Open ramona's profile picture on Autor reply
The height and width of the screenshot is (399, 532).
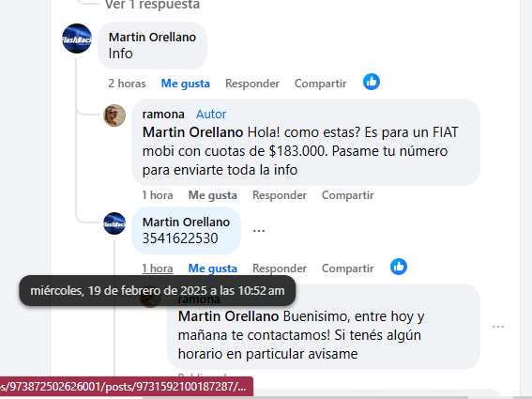click(114, 115)
